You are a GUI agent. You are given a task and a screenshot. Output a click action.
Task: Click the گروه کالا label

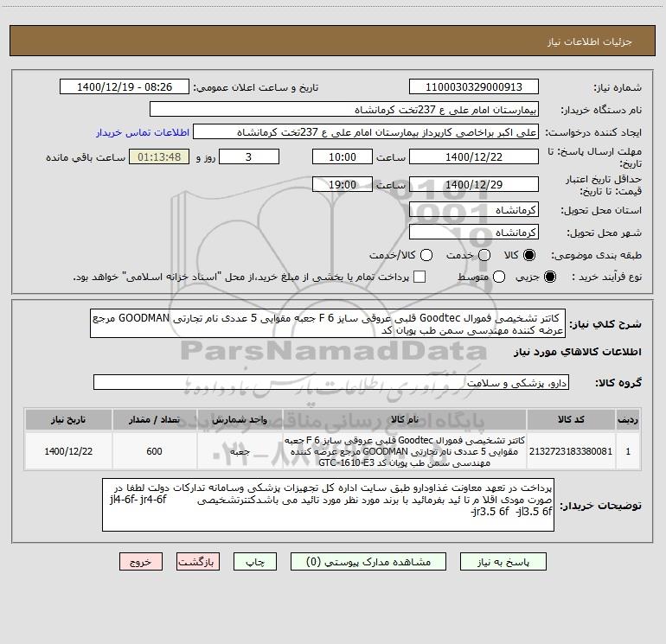618,382
